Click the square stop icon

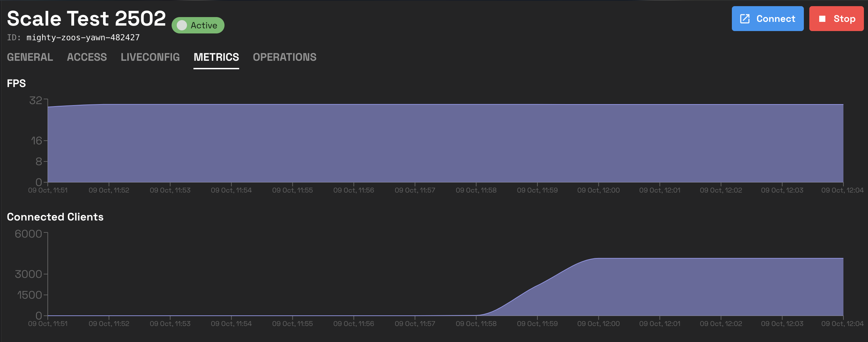[x=822, y=19]
